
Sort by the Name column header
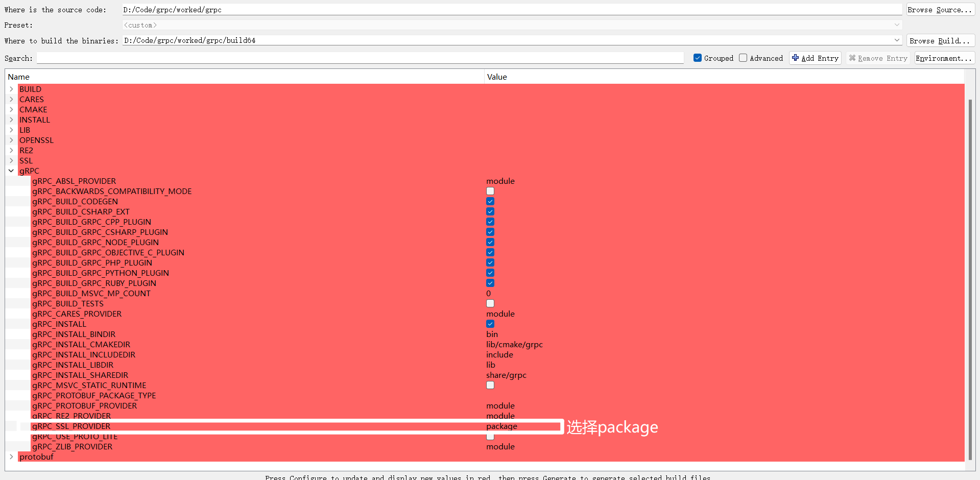[245, 77]
